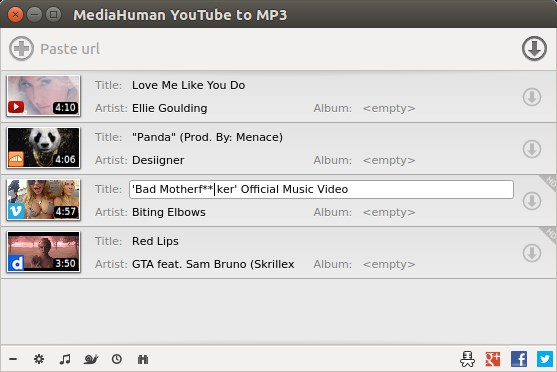557x372 pixels.
Task: Click the 4:57 duration badge
Action: 65,211
